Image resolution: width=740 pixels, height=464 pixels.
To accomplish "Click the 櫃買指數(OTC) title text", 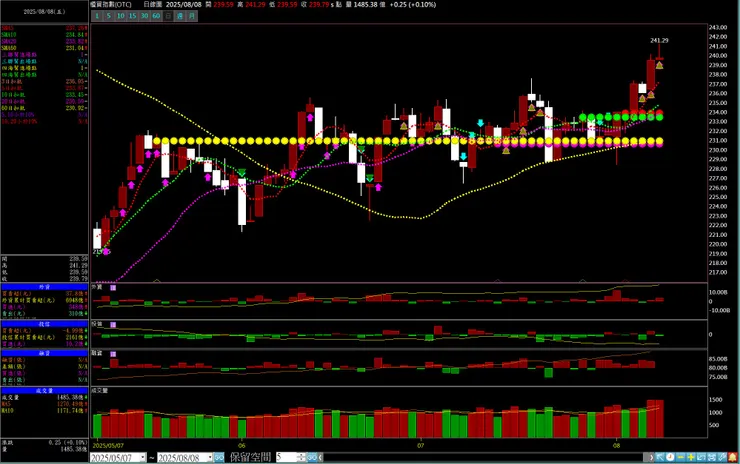I will (110, 4).
